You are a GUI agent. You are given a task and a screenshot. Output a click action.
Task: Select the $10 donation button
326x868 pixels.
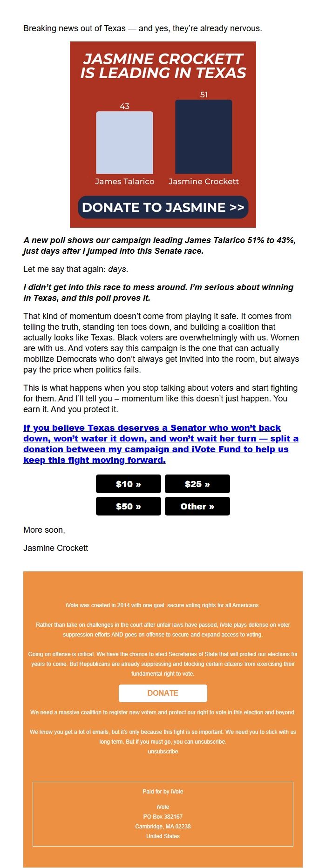coord(128,484)
